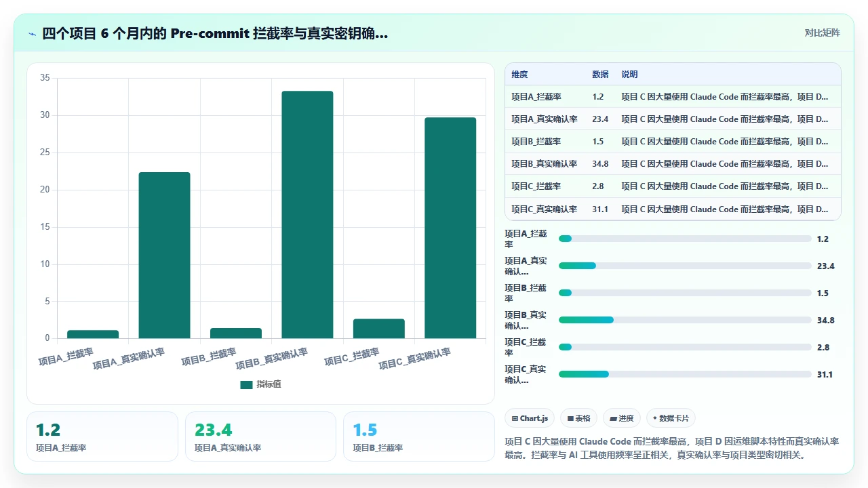The height and width of the screenshot is (488, 868).
Task: Select table cell 项目B_真实确认率
Action: point(545,164)
